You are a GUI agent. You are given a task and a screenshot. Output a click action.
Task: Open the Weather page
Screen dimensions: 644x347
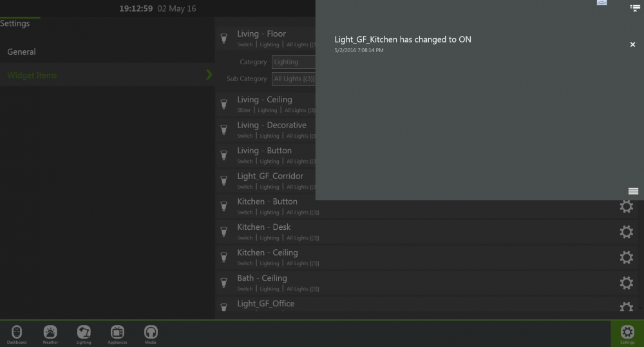point(50,333)
